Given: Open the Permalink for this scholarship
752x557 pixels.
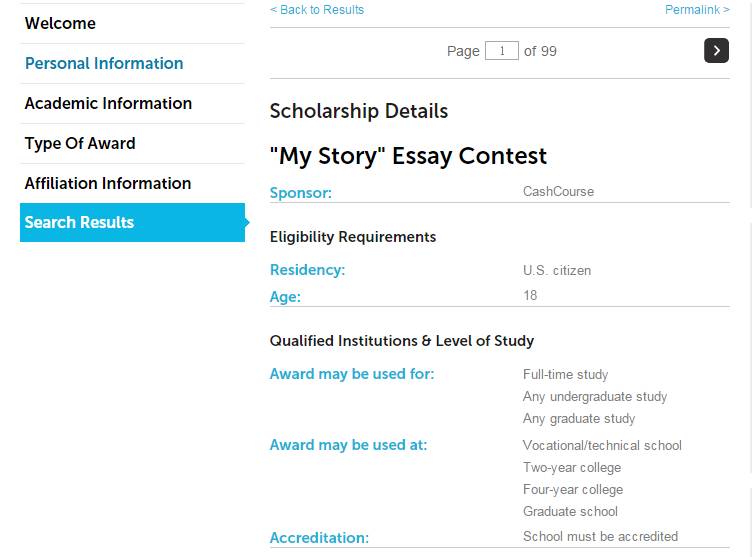Looking at the screenshot, I should pos(697,10).
